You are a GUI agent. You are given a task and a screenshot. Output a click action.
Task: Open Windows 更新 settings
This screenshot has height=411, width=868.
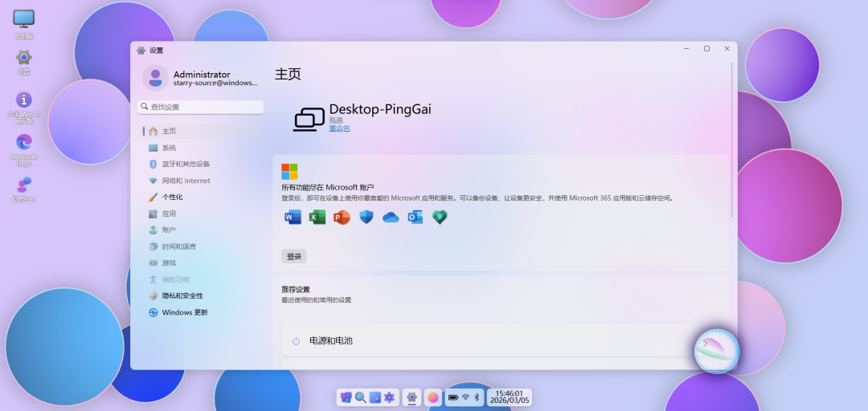click(x=200, y=312)
